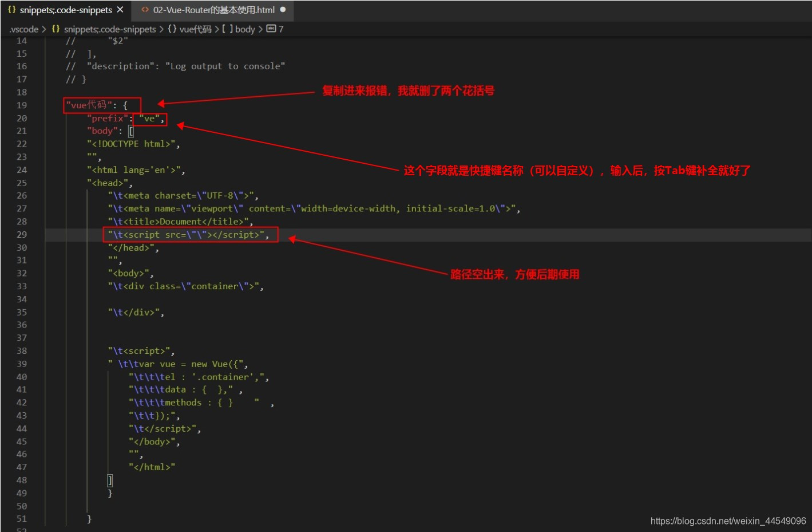This screenshot has width=812, height=532.
Task: Click the "body" key on line 21
Action: [x=102, y=131]
